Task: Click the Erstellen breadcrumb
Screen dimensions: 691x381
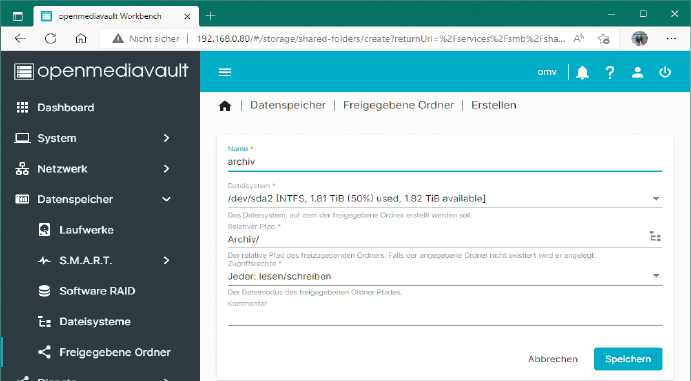Action: tap(494, 105)
